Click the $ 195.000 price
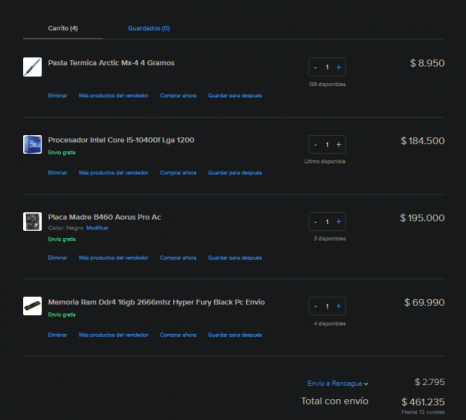Screen dimensions: 466x420 (422, 218)
